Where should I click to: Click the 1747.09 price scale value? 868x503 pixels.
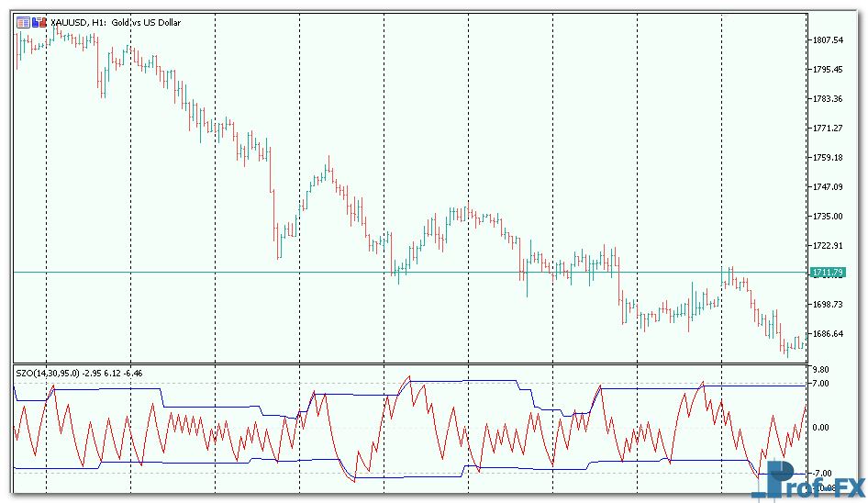[x=828, y=187]
